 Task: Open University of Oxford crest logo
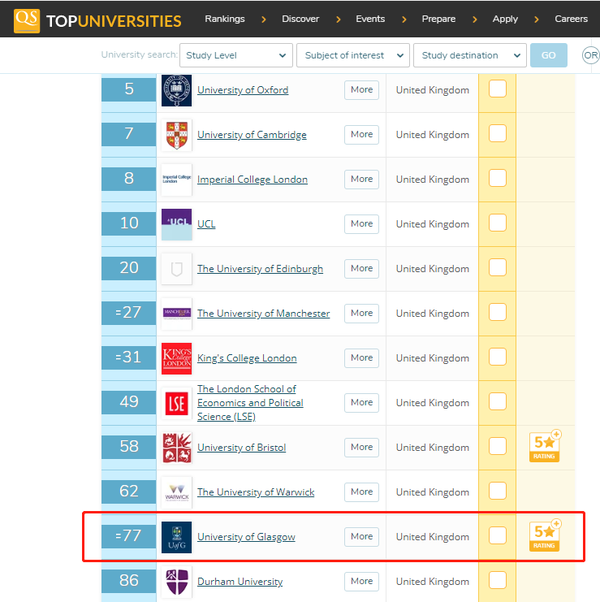(x=177, y=90)
